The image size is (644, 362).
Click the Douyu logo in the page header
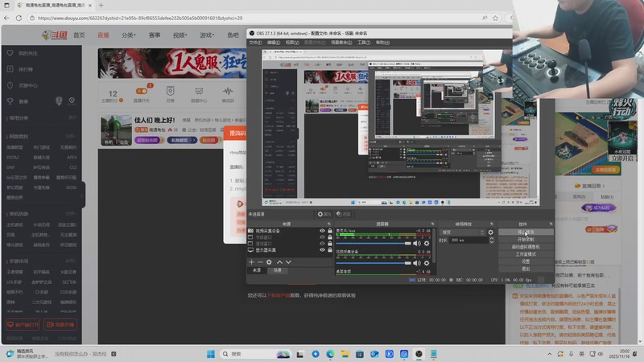(55, 35)
